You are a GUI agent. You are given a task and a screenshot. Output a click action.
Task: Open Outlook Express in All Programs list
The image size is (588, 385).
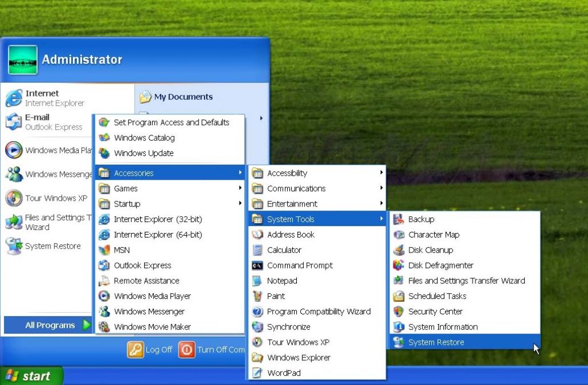tap(170, 265)
